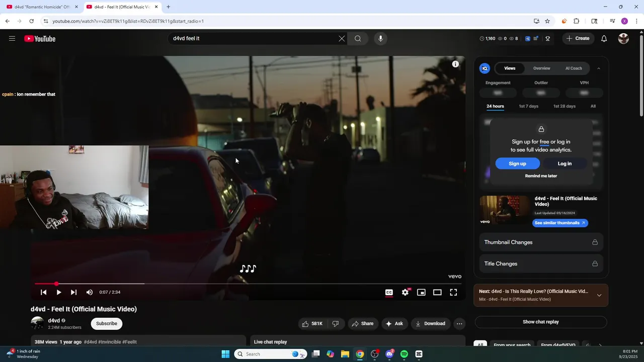The height and width of the screenshot is (362, 644).
Task: Like the video with 581K likes
Action: pyautogui.click(x=312, y=324)
